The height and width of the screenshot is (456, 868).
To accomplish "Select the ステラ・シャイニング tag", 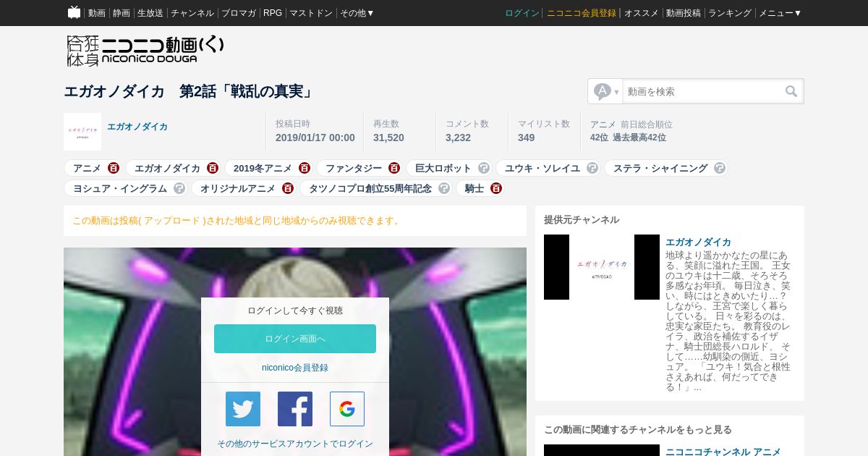I will (660, 168).
